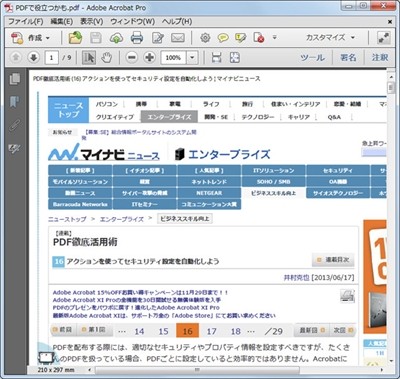This screenshot has height=379, width=400.
Task: Click the 100% zoom value field
Action: (x=173, y=57)
